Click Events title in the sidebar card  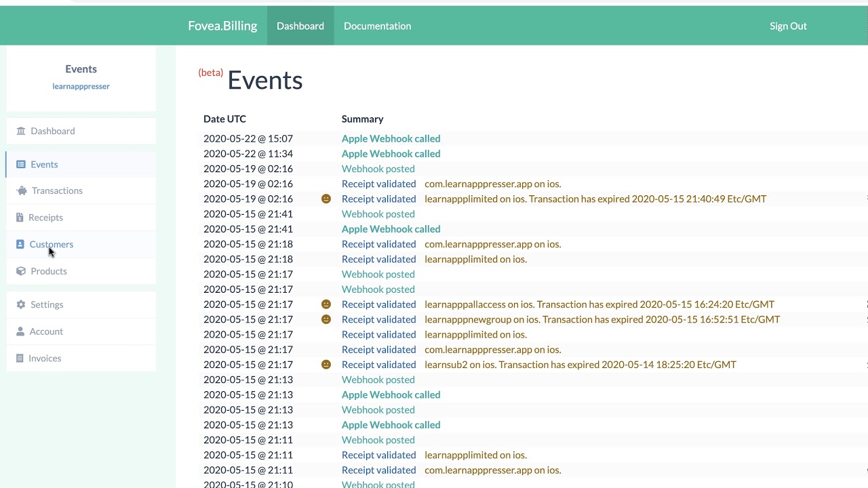(81, 68)
